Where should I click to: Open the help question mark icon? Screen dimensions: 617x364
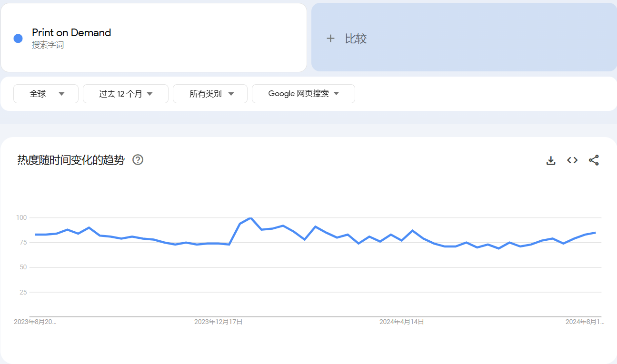click(138, 160)
